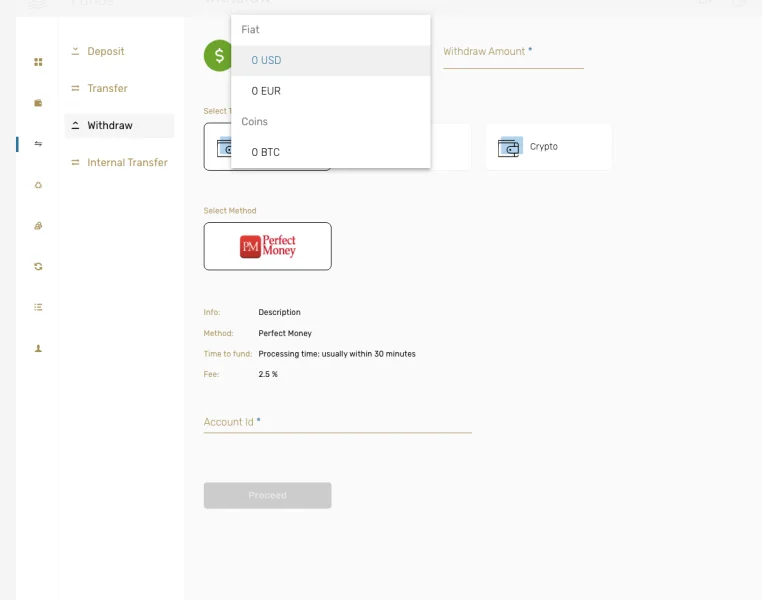
Task: Open the Transfer menu item
Action: click(x=107, y=88)
